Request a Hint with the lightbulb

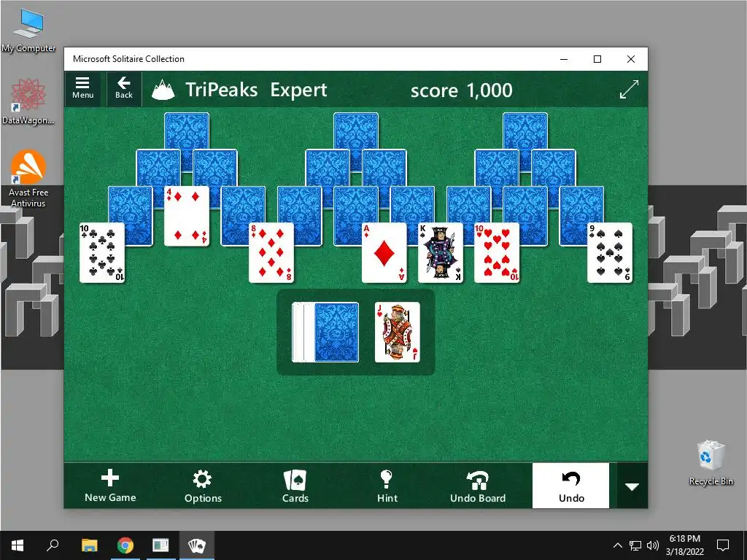[387, 485]
